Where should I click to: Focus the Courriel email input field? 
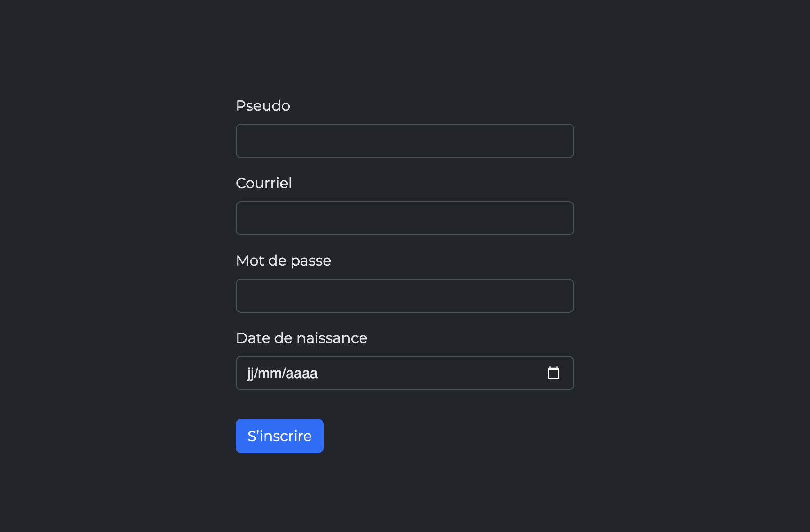click(x=405, y=218)
